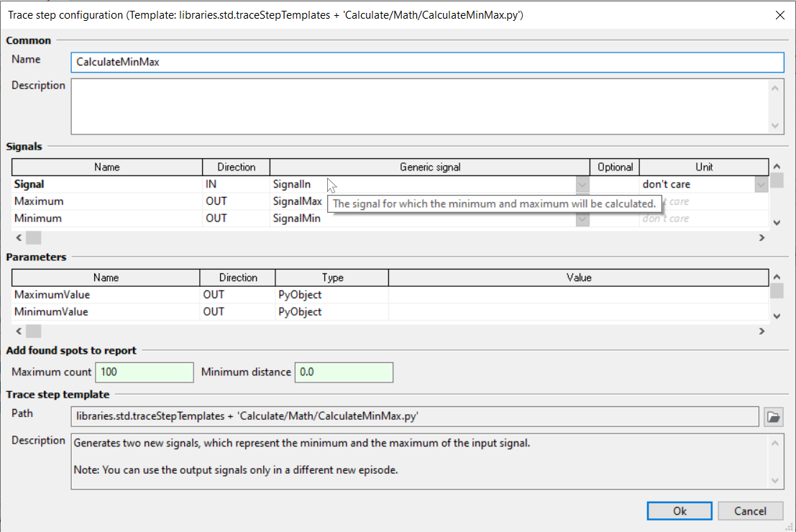The image size is (796, 532).
Task: Open the SignalMin generic signal dropdown
Action: 582,219
